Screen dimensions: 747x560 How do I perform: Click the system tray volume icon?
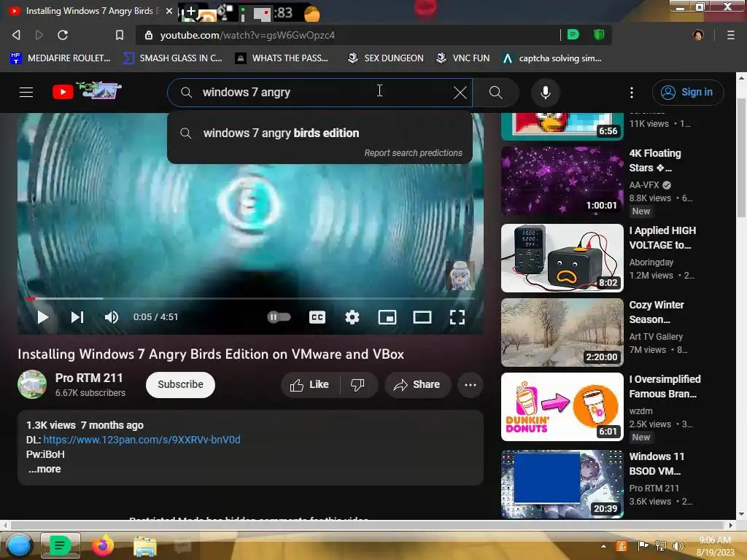pos(678,545)
